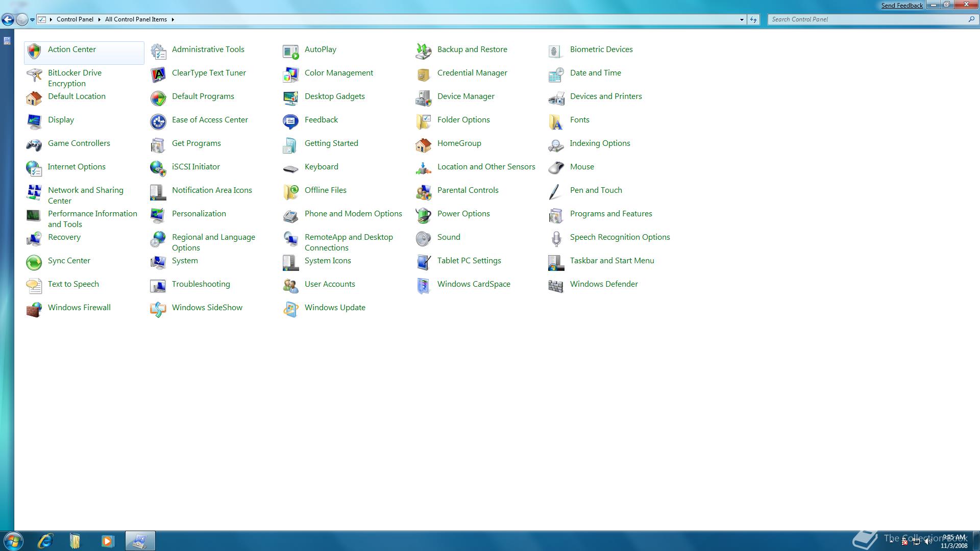The height and width of the screenshot is (551, 980).
Task: Open the Keyboard icon
Action: coord(291,168)
